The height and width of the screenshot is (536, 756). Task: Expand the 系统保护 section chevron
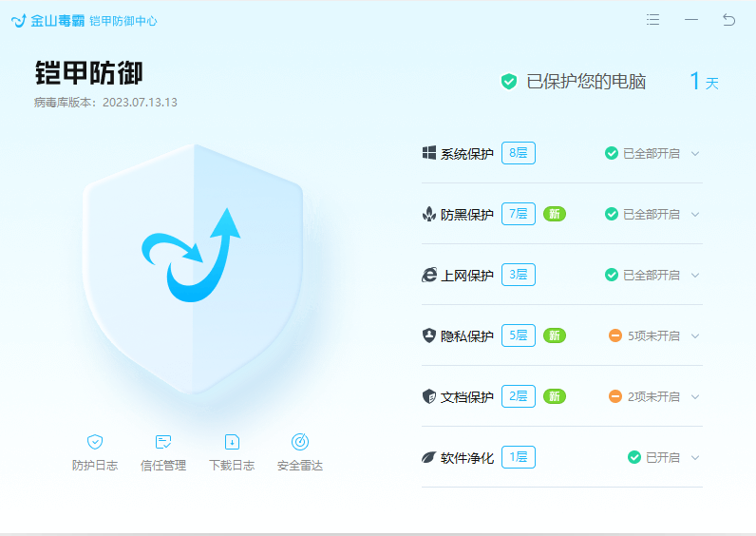click(695, 153)
